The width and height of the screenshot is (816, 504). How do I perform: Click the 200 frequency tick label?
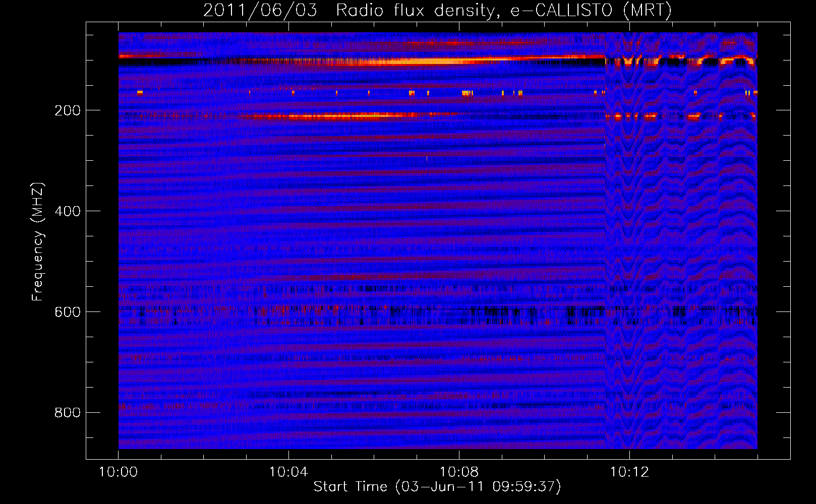pyautogui.click(x=68, y=110)
